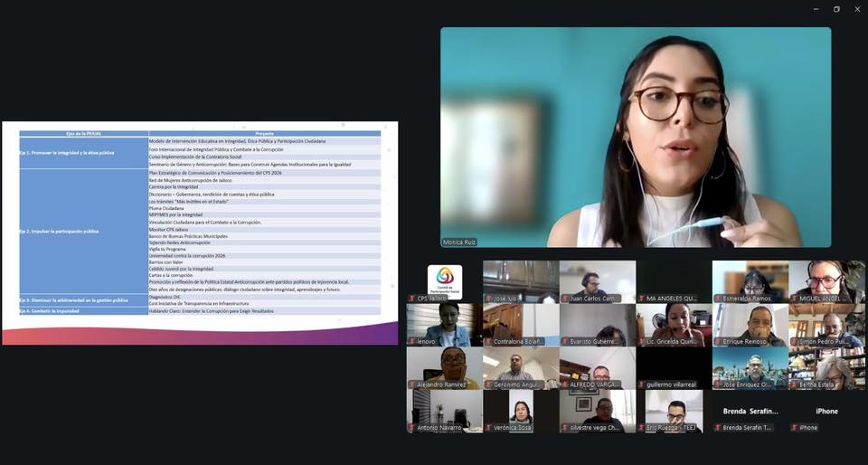
Task: Click muted mic icon beside guillermo villarreal
Action: (x=642, y=384)
